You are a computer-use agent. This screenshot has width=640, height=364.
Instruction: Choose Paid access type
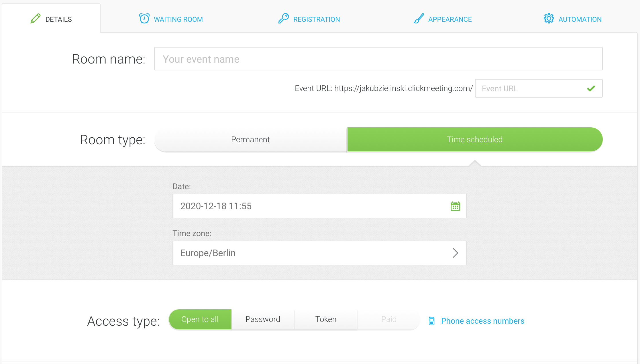pyautogui.click(x=389, y=319)
